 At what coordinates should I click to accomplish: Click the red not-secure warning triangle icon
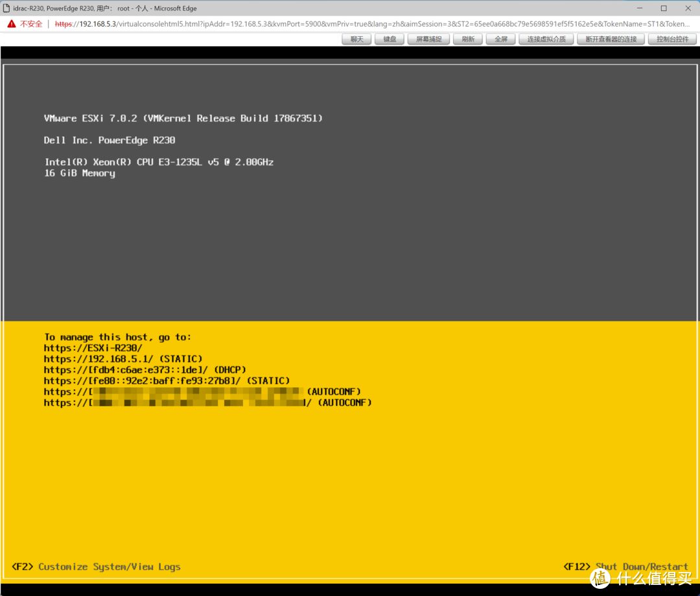(x=12, y=24)
